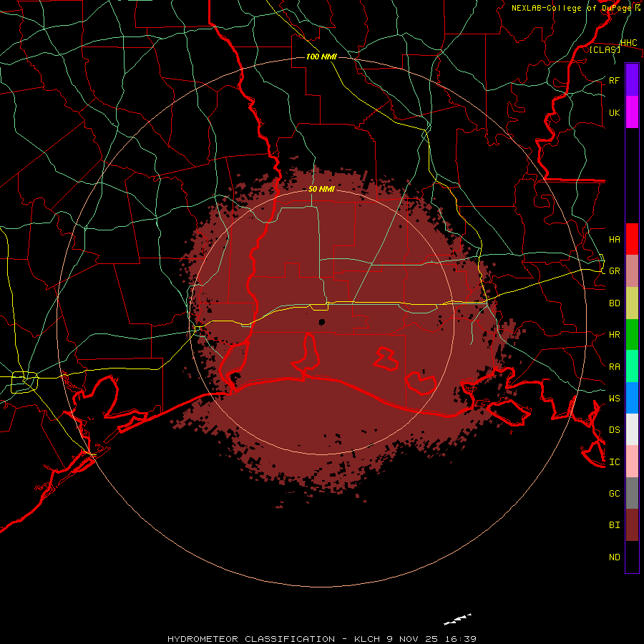The width and height of the screenshot is (644, 644).
Task: Click the 'RA' legend label
Action: (615, 367)
